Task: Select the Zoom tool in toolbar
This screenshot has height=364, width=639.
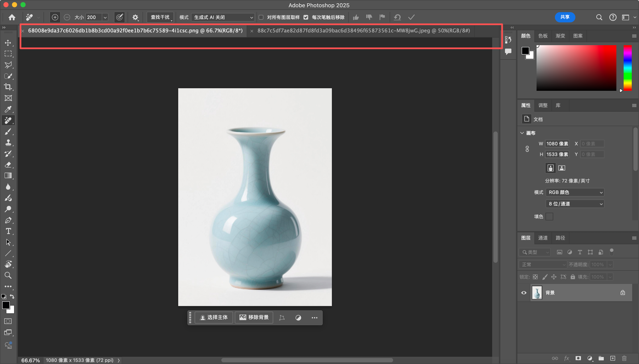Action: [8, 275]
